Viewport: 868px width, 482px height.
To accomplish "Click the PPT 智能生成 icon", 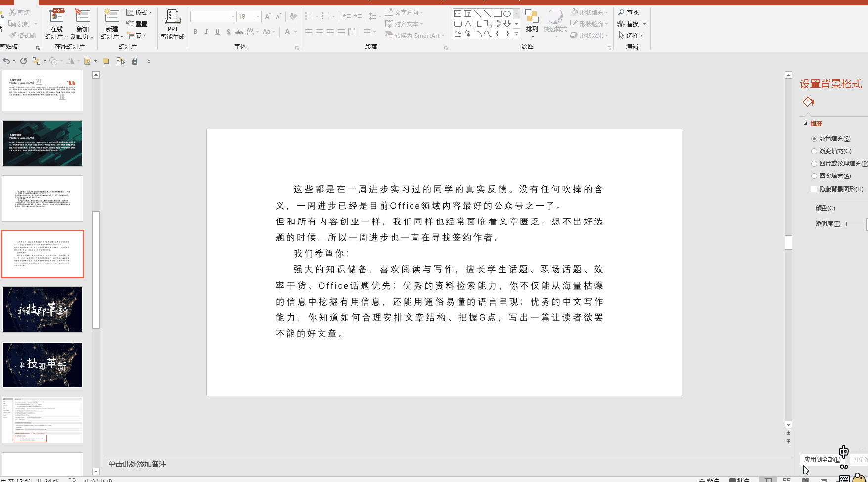I will click(x=172, y=24).
